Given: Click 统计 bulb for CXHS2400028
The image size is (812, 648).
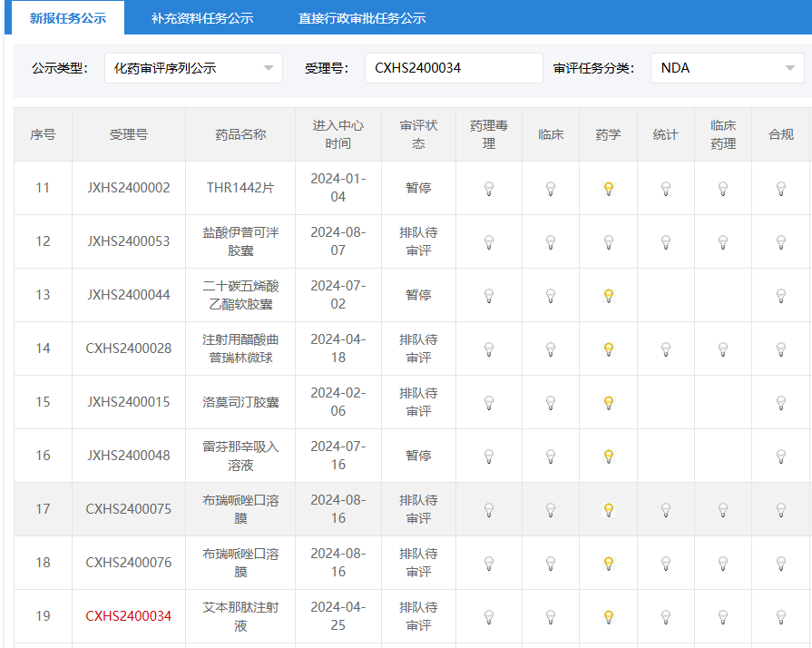Looking at the screenshot, I should (x=666, y=349).
